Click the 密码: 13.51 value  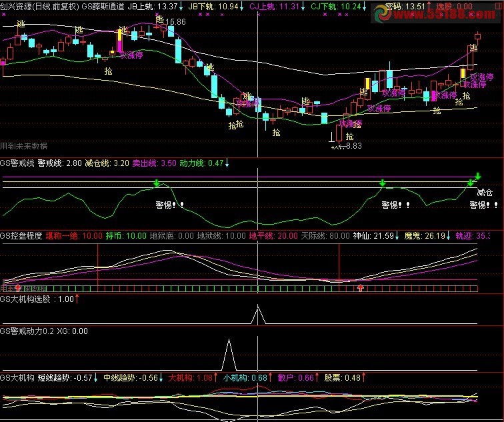405,7
